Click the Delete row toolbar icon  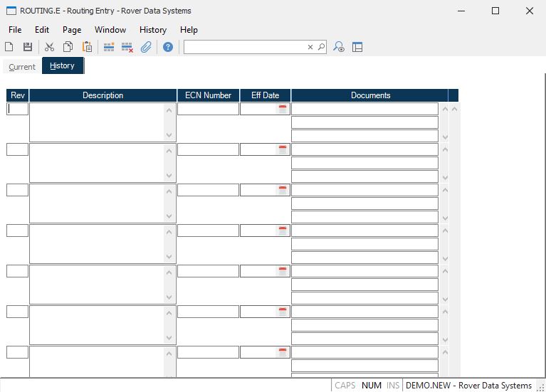click(127, 47)
